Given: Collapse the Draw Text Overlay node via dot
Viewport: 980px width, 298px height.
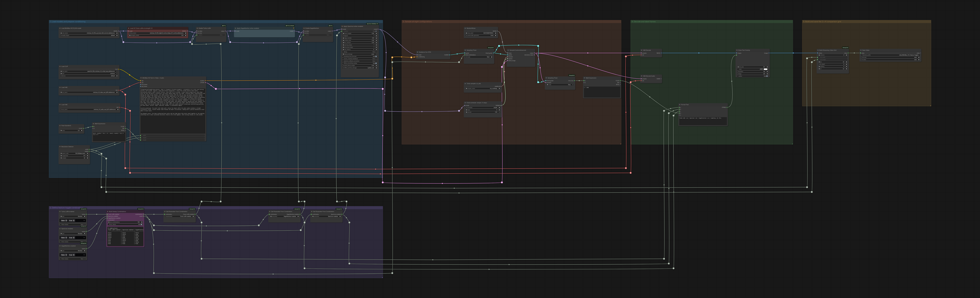Looking at the screenshot, I should [737, 50].
